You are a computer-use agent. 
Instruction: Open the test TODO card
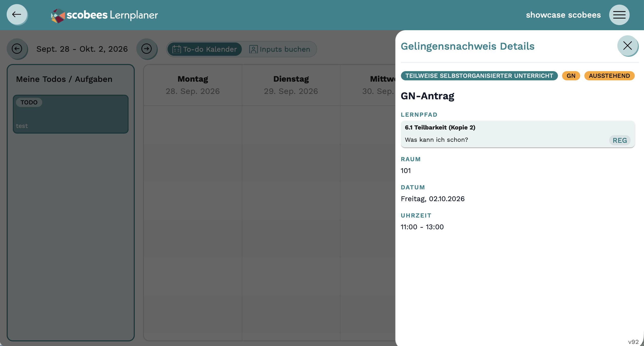71,114
